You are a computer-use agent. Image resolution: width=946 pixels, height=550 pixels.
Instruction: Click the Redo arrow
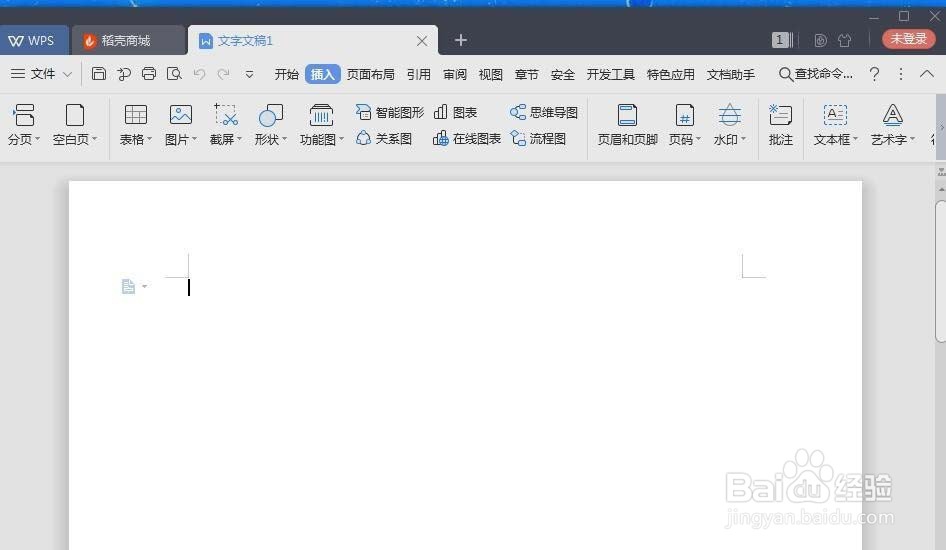pyautogui.click(x=223, y=74)
